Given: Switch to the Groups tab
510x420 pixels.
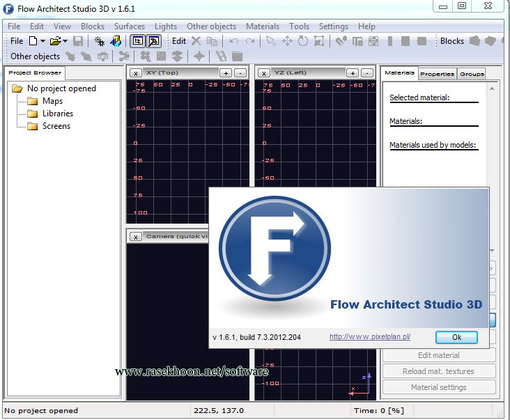Looking at the screenshot, I should (x=472, y=74).
